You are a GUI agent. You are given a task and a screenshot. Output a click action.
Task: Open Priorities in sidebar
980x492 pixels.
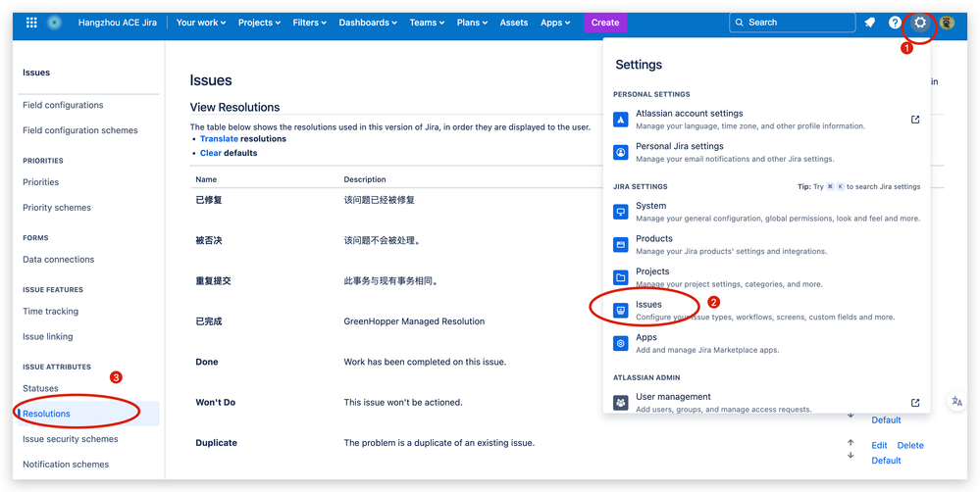40,182
